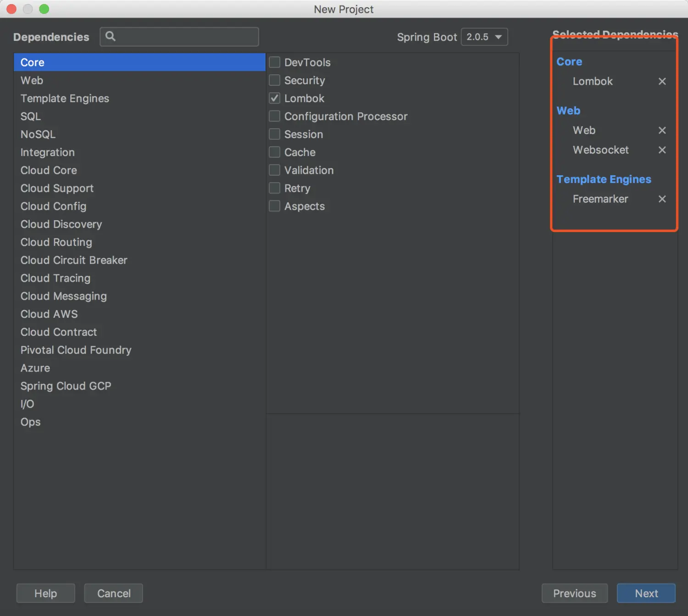Remove Web from selected dependencies
The width and height of the screenshot is (688, 616).
(662, 130)
